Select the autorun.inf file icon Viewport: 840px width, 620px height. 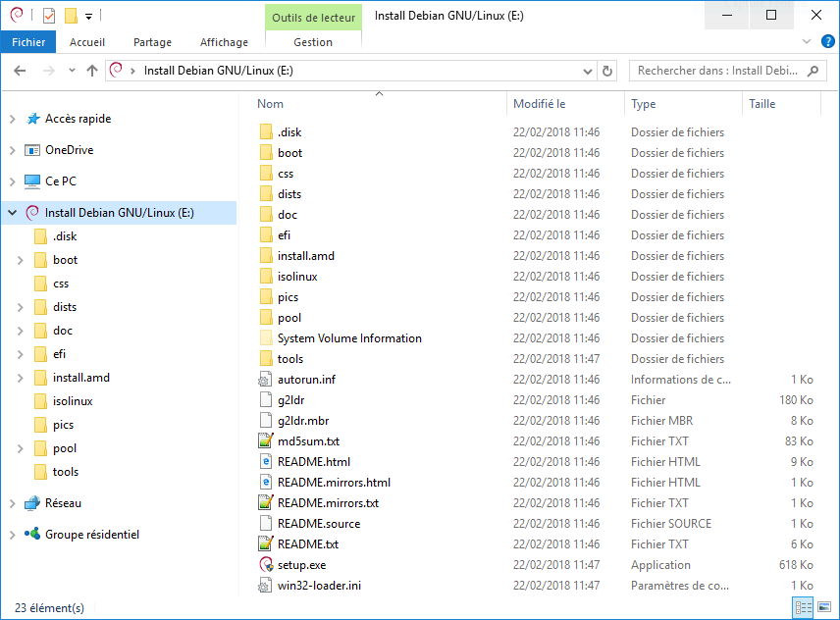(265, 380)
